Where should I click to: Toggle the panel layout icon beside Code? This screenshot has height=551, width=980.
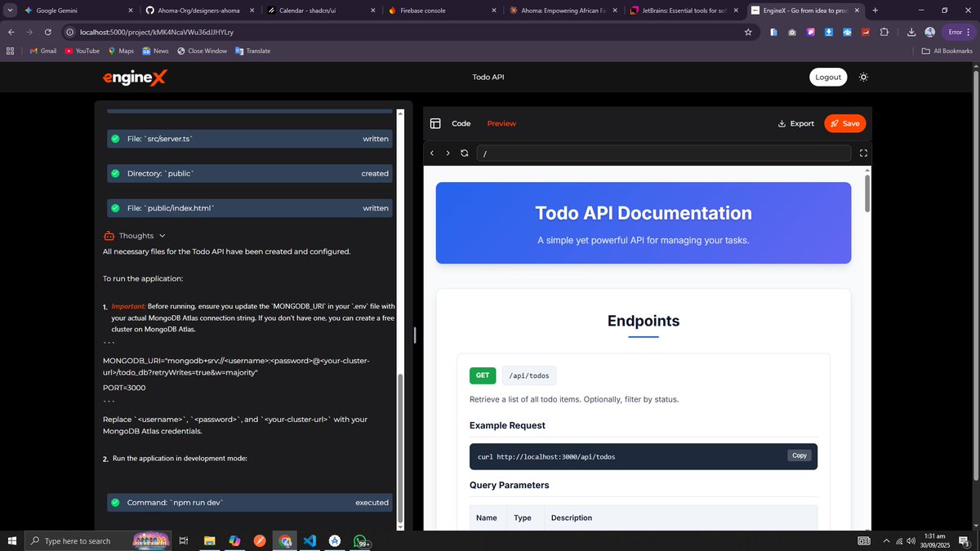(435, 123)
